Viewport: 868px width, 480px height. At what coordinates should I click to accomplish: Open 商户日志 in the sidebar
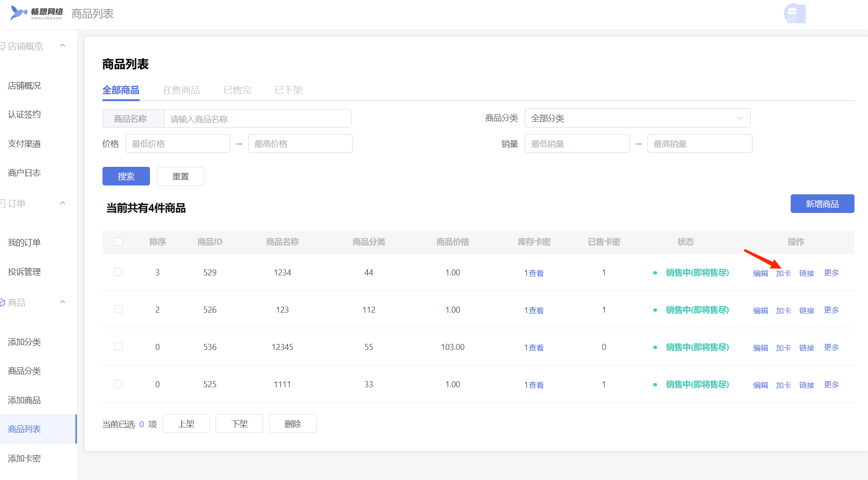(x=24, y=173)
